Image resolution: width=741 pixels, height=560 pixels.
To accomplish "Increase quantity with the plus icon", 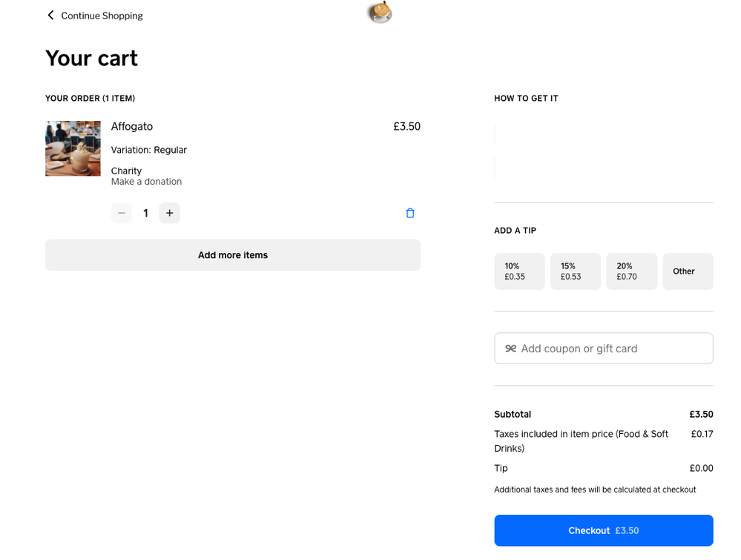I will [x=169, y=214].
